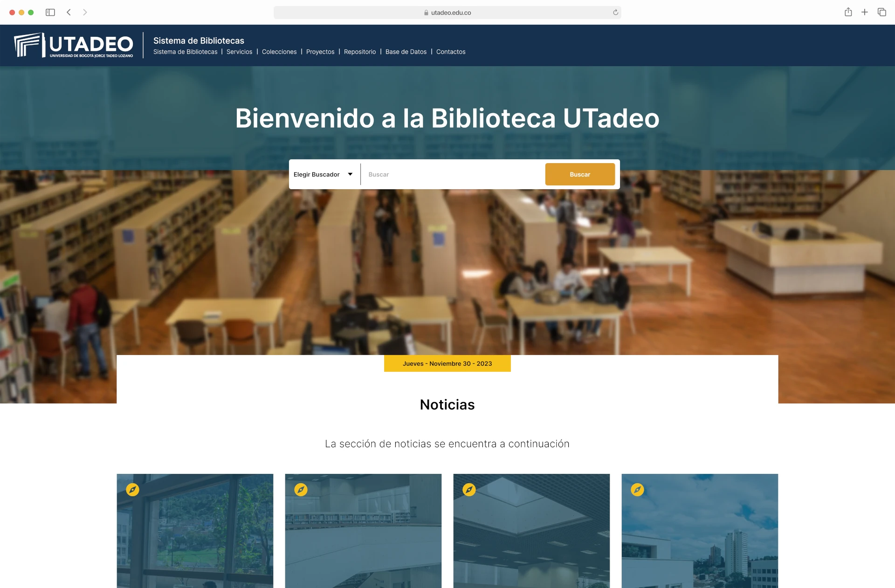Click the new tab plus icon
895x588 pixels.
click(x=865, y=13)
